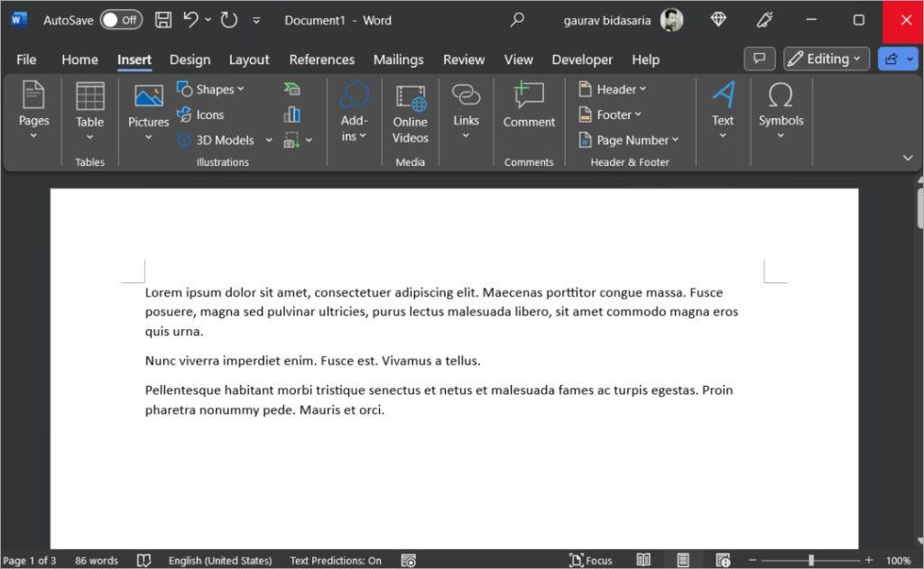The width and height of the screenshot is (924, 569).
Task: Switch to the View tab
Action: click(518, 60)
